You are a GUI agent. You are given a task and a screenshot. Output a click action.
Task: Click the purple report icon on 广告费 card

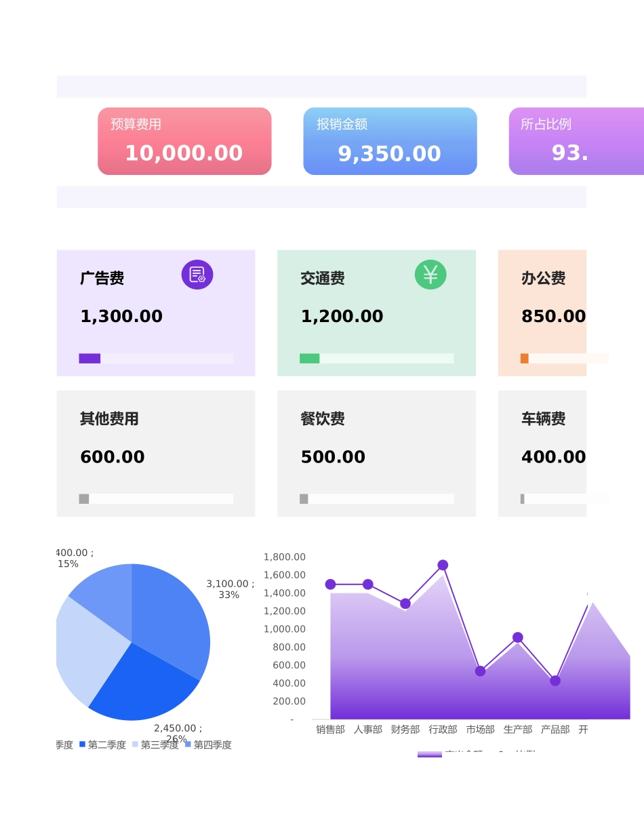click(x=197, y=274)
